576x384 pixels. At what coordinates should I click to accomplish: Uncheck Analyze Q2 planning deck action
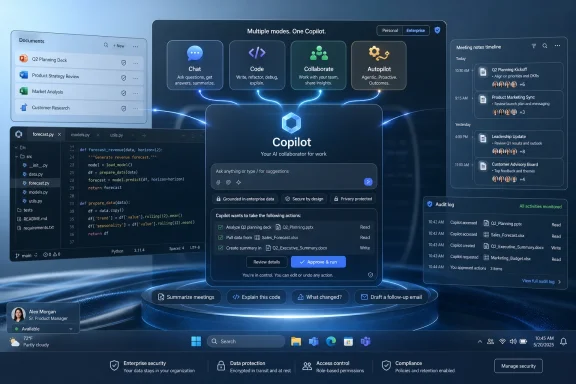[x=220, y=227]
